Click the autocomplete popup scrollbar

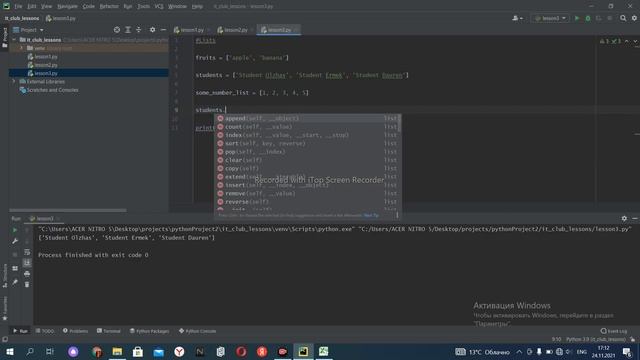point(399,124)
